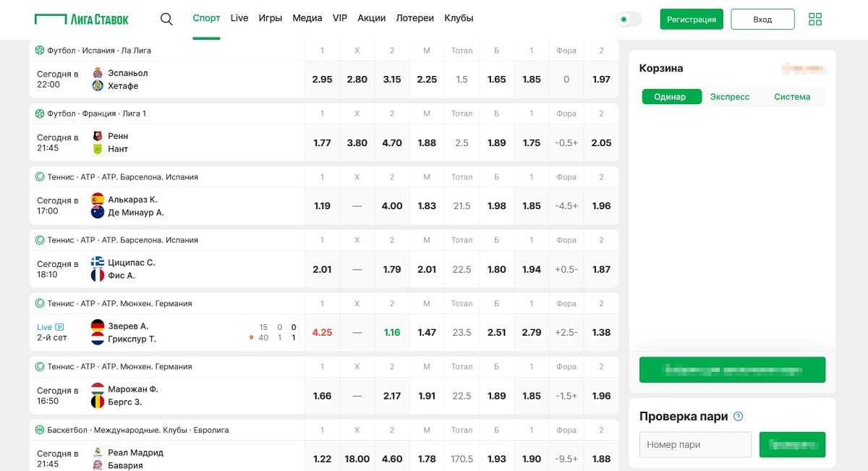Pick Zverev live odds 4.25
The image size is (868, 471).
coord(323,332)
